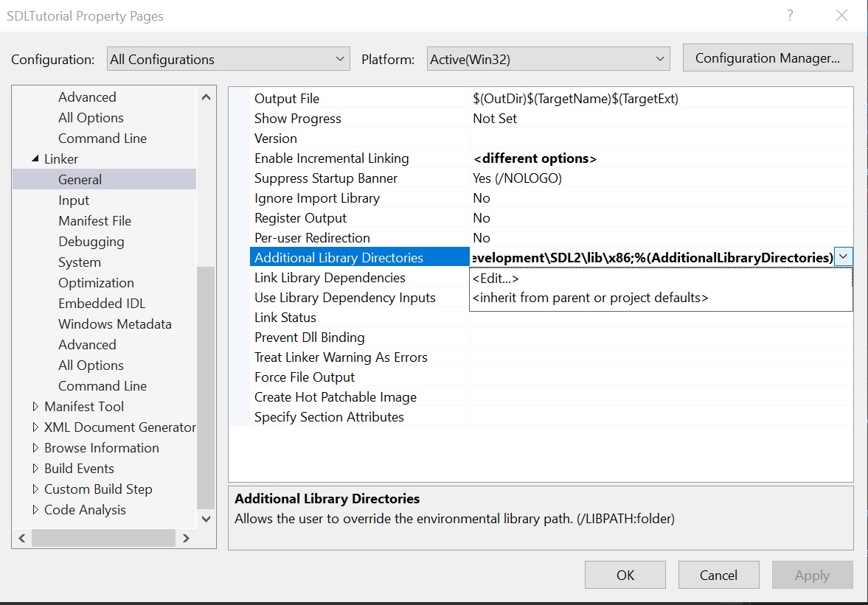The width and height of the screenshot is (868, 605).
Task: Select System under Linker
Action: click(80, 262)
